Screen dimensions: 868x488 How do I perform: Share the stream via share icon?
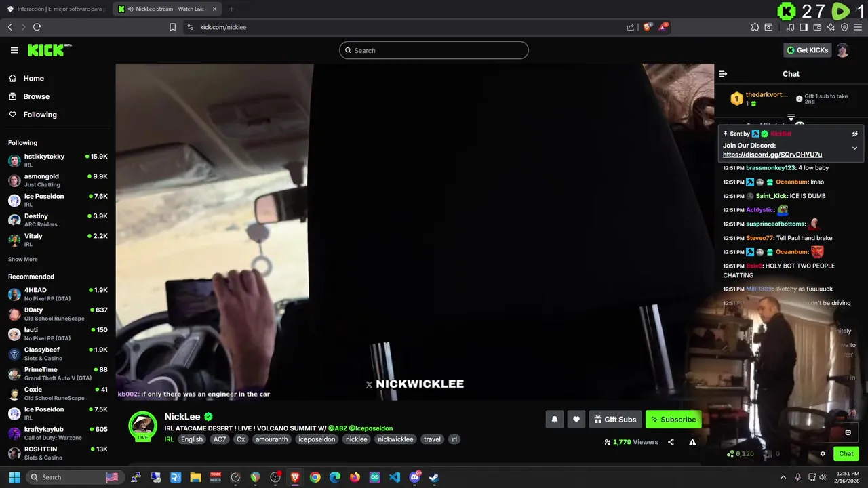click(671, 442)
